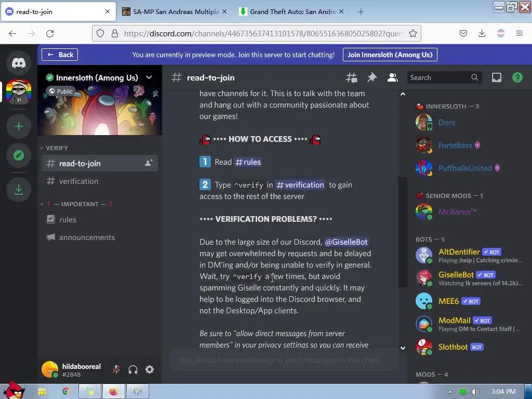Viewport: 532px width, 399px height.
Task: Switch to SA-MP San Andreas Multiplayer tab
Action: (174, 12)
